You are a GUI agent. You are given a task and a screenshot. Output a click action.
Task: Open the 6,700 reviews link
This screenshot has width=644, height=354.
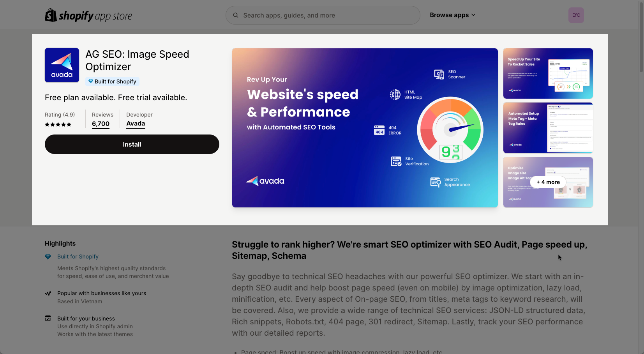click(101, 124)
